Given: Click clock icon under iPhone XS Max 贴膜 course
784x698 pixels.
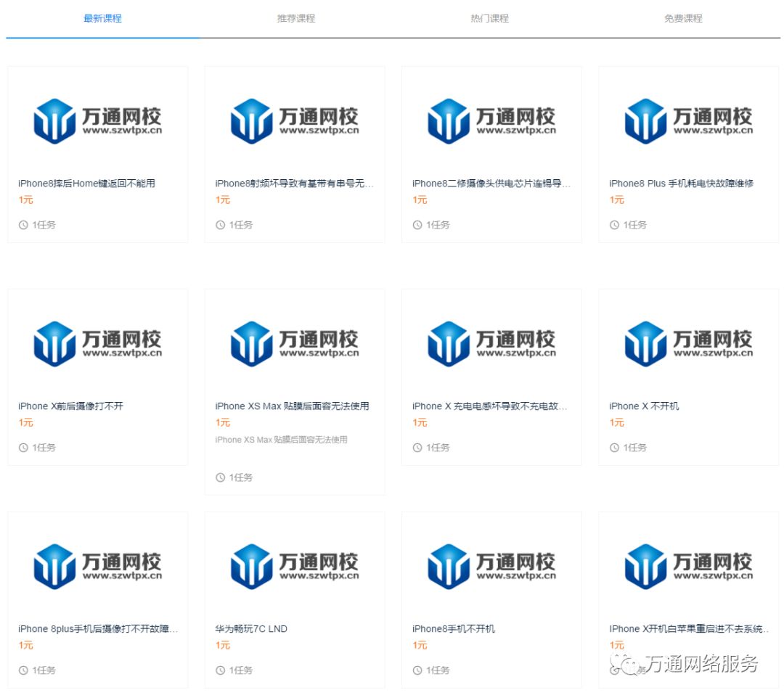Looking at the screenshot, I should (x=221, y=477).
